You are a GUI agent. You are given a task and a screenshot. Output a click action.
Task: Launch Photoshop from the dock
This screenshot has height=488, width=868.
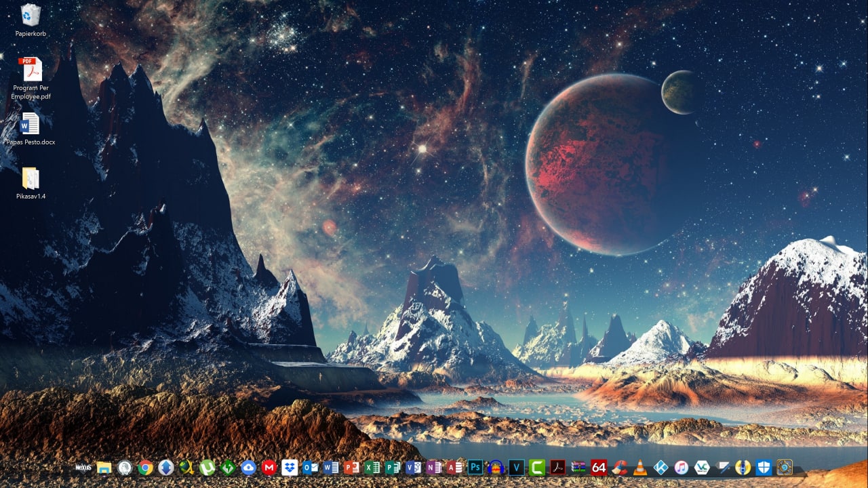point(476,468)
